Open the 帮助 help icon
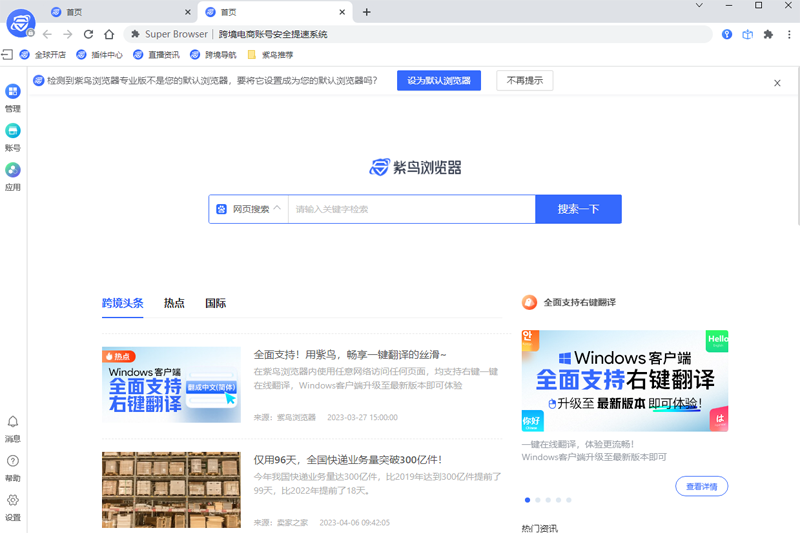This screenshot has height=533, width=800. coord(12,462)
